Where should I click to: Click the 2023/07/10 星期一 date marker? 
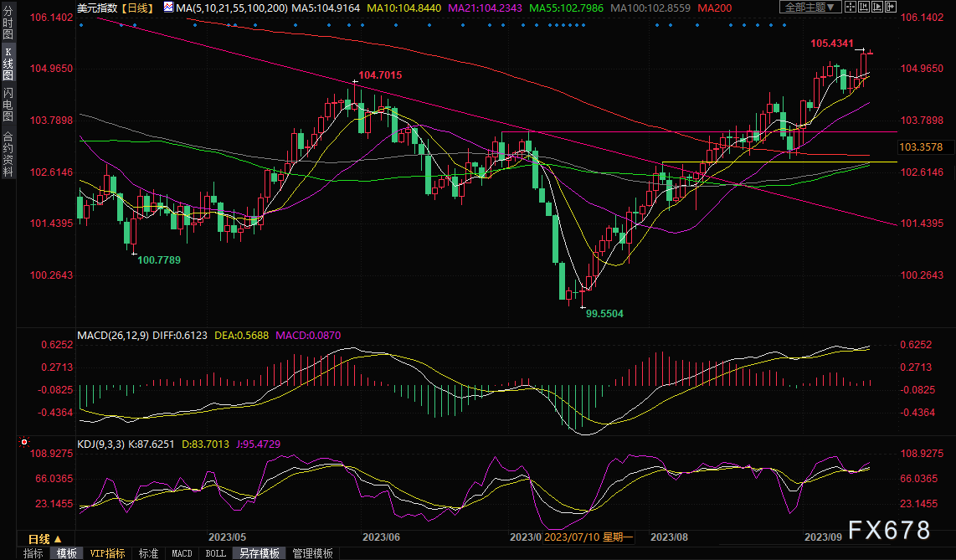589,537
